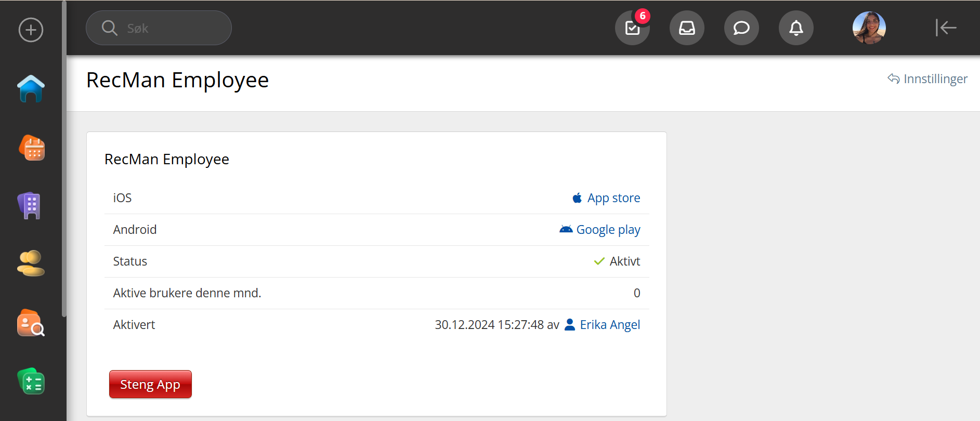Click the sidebar vertical scrollbar
This screenshot has height=421, width=980.
[64, 156]
